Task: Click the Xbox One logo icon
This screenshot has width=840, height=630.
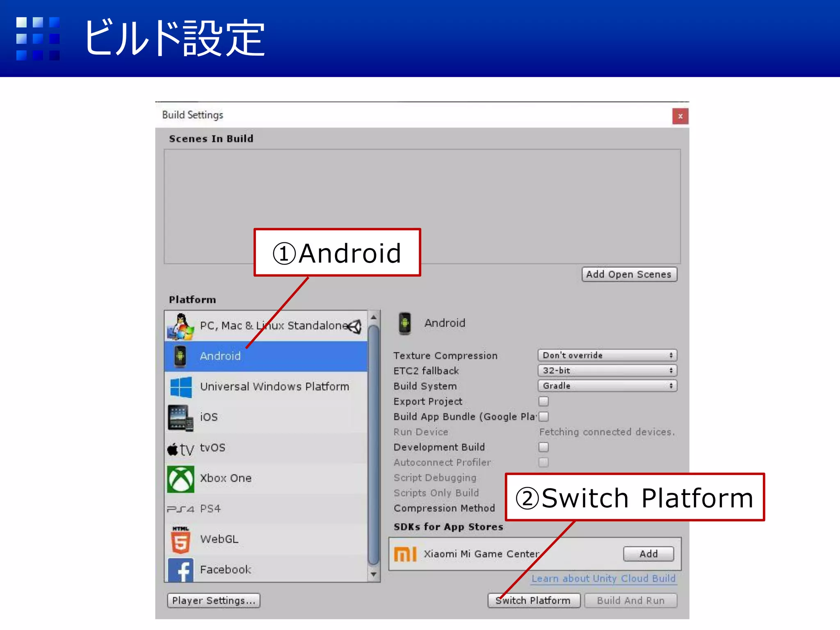Action: 180,479
